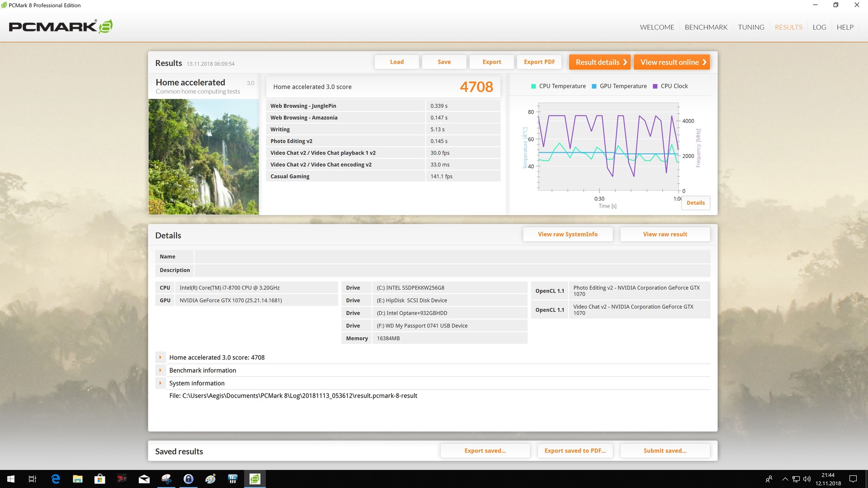Open File Explorer in taskbar
The image size is (868, 488).
tap(78, 479)
